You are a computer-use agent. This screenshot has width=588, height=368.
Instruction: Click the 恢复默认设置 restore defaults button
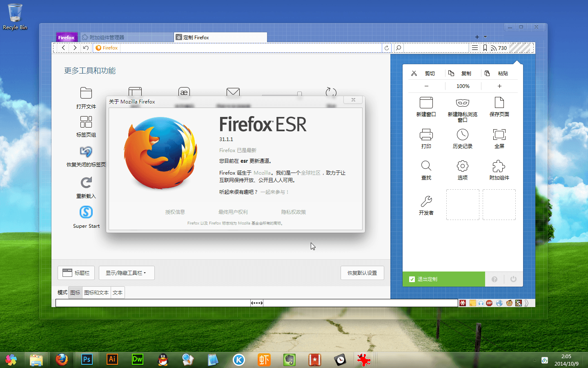point(362,273)
